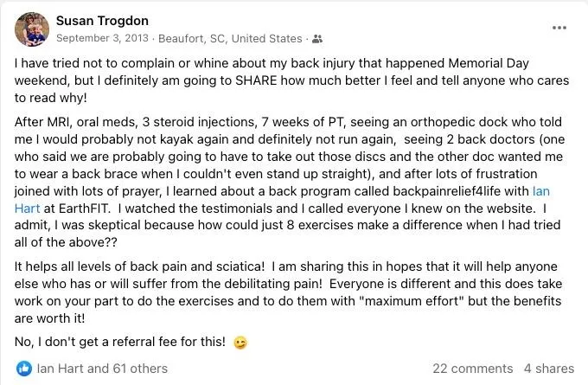
Task: Click the paragraph starting "It helps all levels"
Action: [x=288, y=292]
